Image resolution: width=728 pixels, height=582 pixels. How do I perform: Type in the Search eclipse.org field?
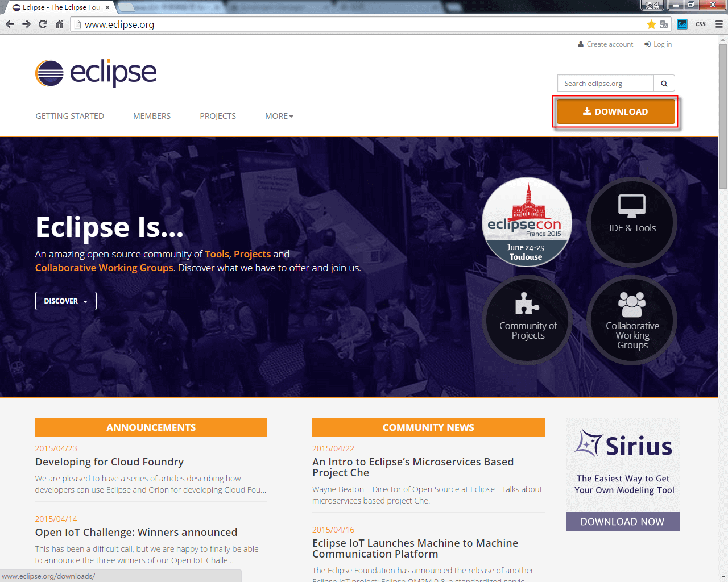(x=605, y=82)
